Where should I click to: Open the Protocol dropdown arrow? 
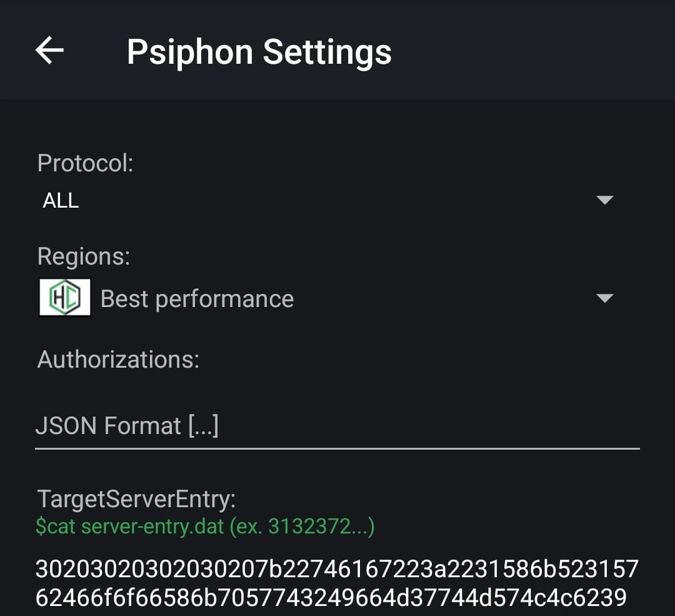(x=604, y=200)
